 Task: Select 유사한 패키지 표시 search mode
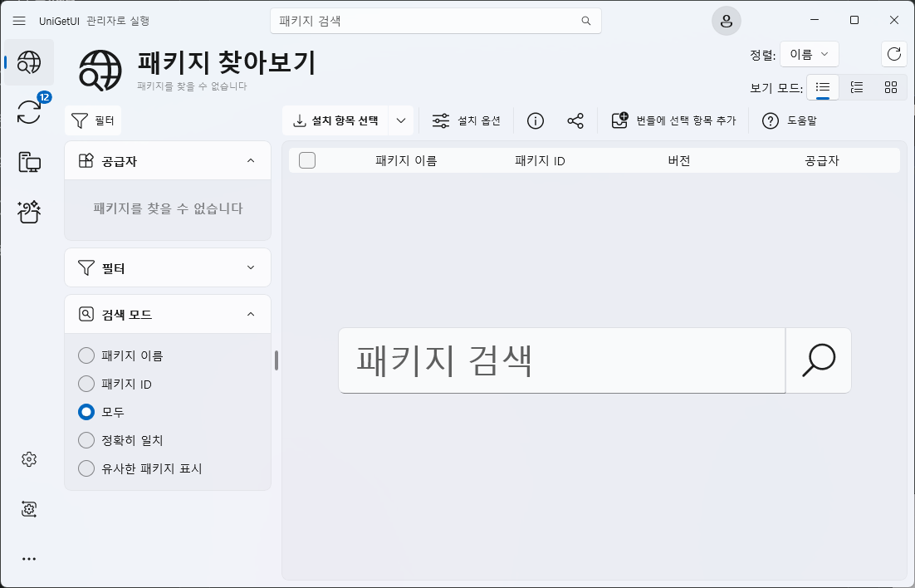(140, 468)
